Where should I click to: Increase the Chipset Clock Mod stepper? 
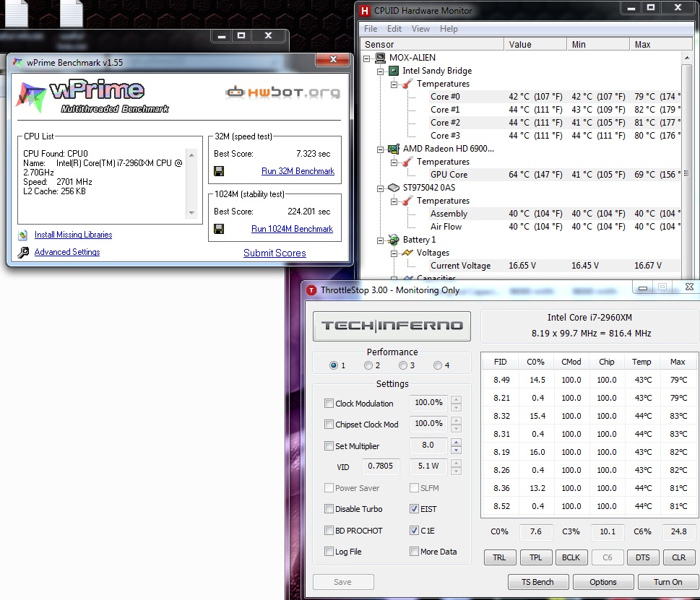(456, 420)
